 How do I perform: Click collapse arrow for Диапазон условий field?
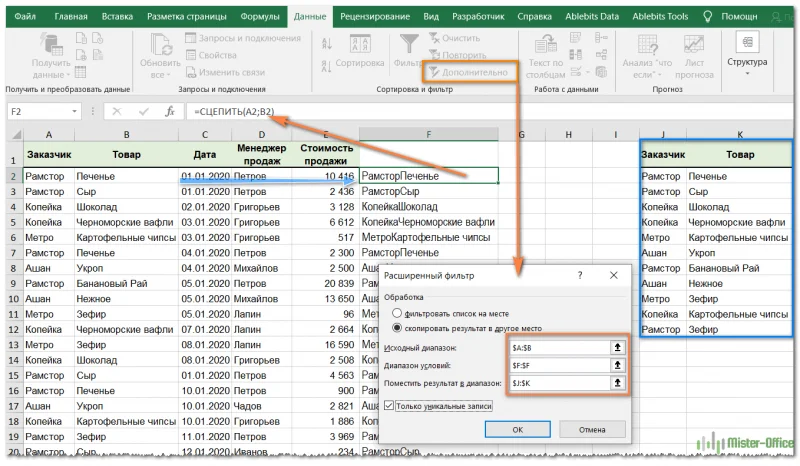[x=618, y=365]
